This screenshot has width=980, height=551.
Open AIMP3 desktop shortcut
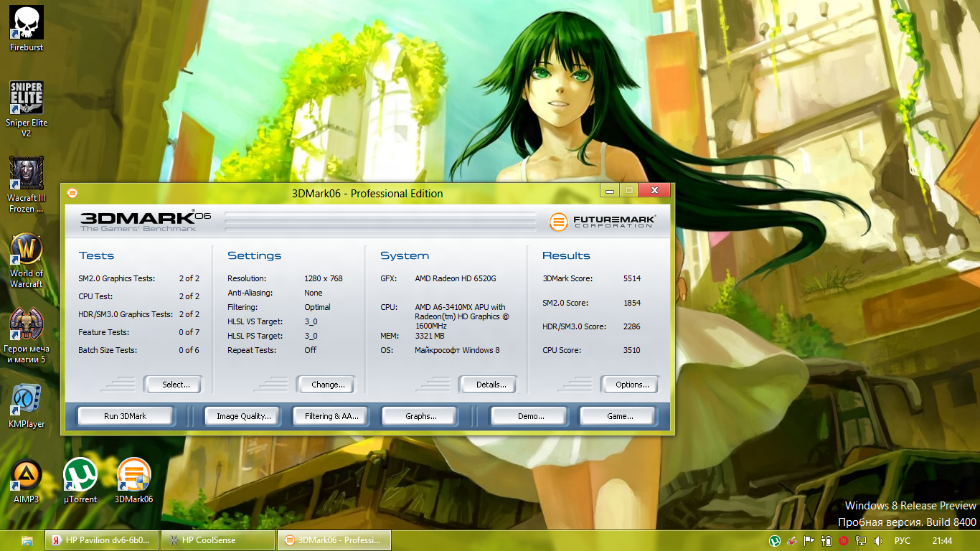pos(27,481)
